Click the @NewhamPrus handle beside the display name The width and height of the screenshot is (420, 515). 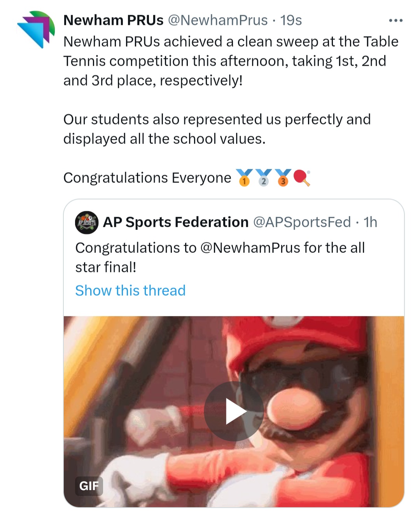pyautogui.click(x=218, y=20)
